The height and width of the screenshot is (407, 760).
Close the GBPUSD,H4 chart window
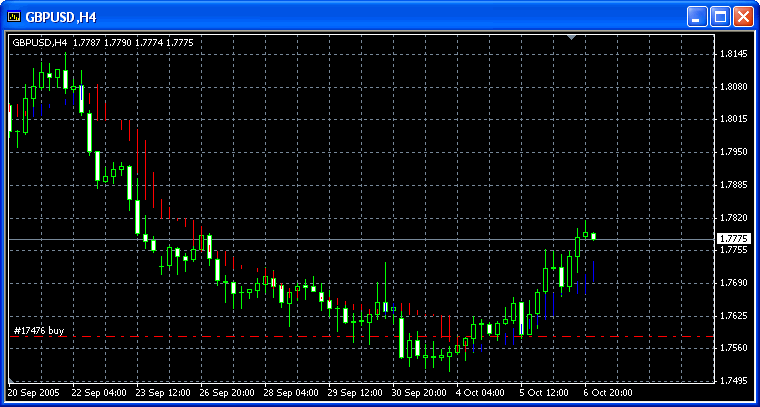(743, 17)
